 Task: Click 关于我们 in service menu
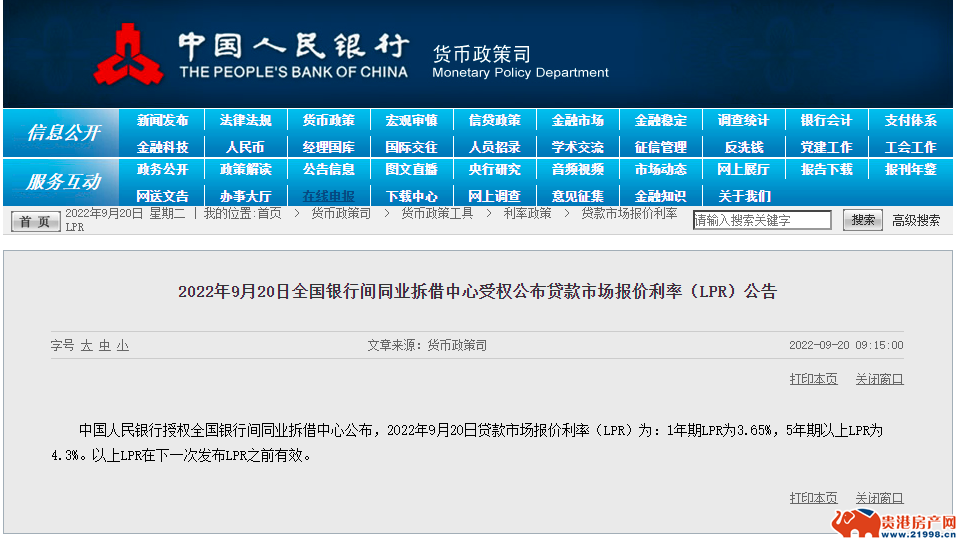pos(743,196)
